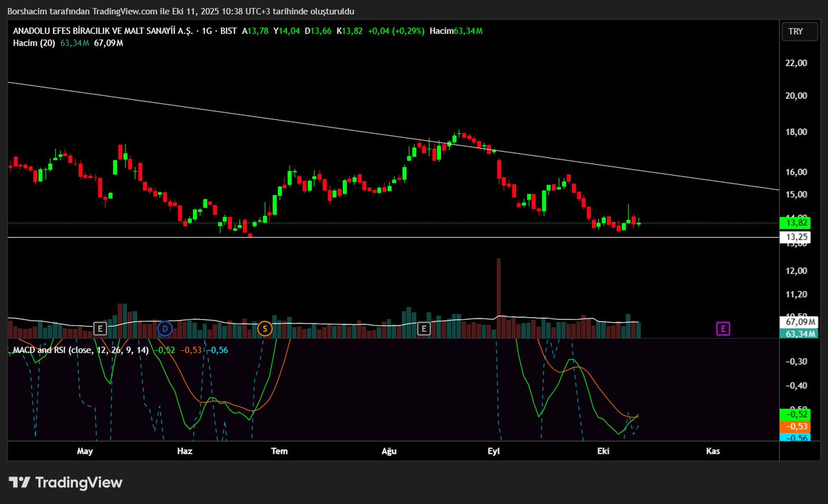The width and height of the screenshot is (828, 504).
Task: Click the 16,00 price scale label
Action: (796, 172)
